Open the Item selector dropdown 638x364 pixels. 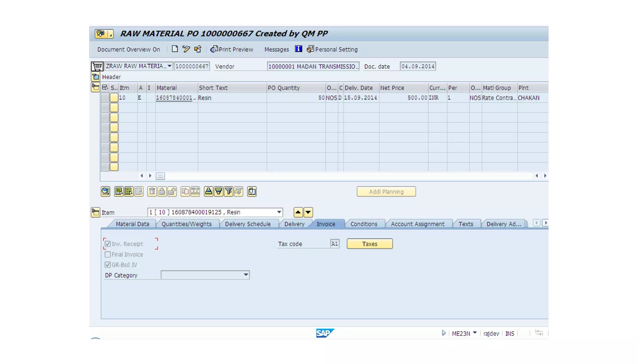tap(279, 212)
